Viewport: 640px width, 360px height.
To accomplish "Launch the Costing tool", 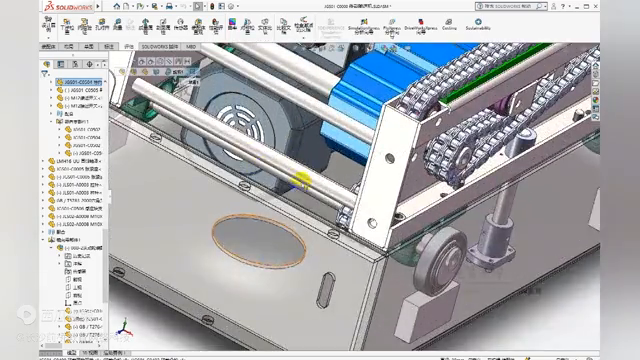I will tap(449, 24).
